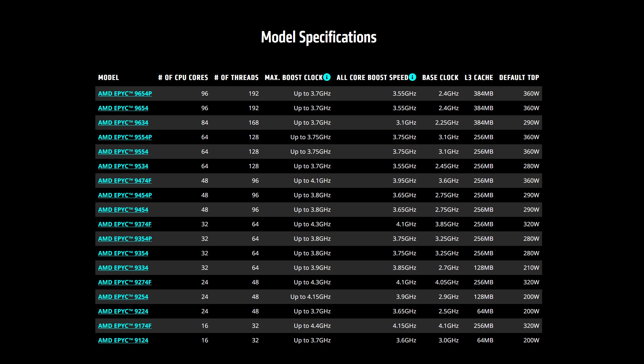Go to the AMD EPYC 9334 link
This screenshot has height=364, width=644.
pyautogui.click(x=123, y=268)
